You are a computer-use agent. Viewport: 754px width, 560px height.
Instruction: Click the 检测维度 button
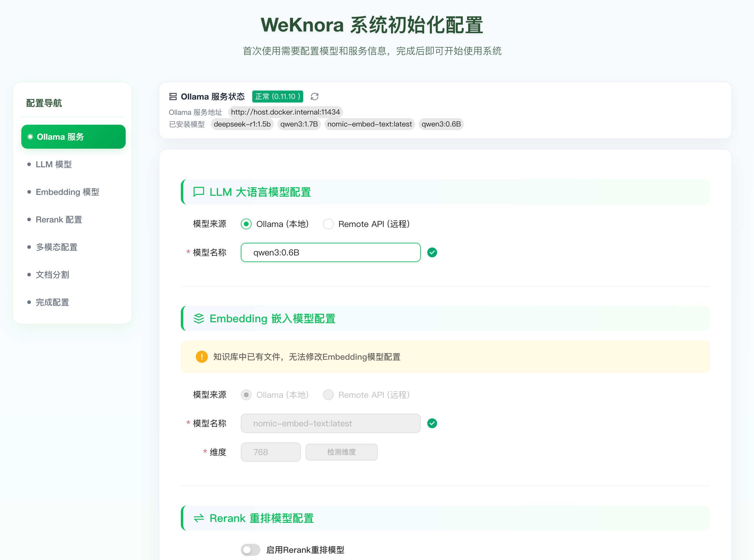click(x=341, y=452)
